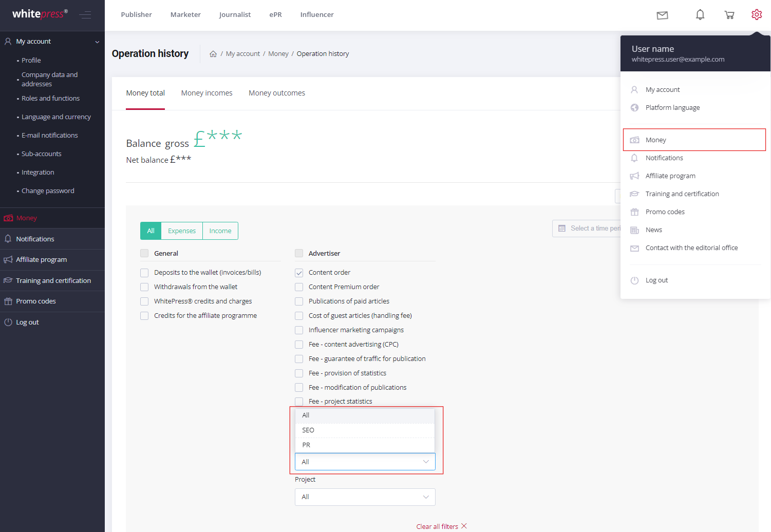Open the ePR top menu

275,15
